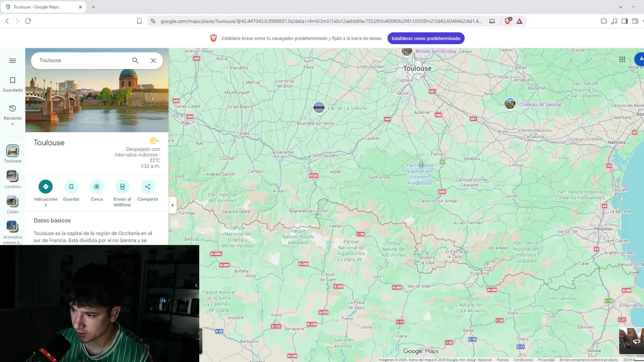Click Enviar comentarios sobre el producto link
The width and height of the screenshot is (644, 362).
[589, 359]
